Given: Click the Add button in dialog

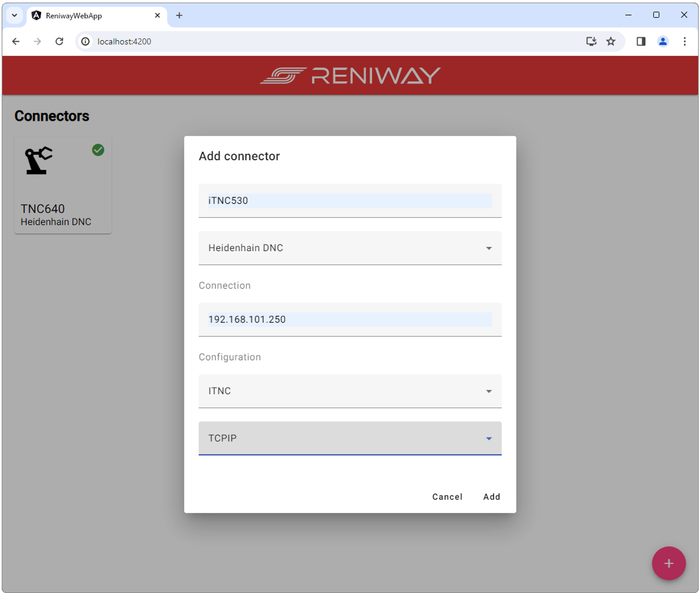Looking at the screenshot, I should point(492,497).
